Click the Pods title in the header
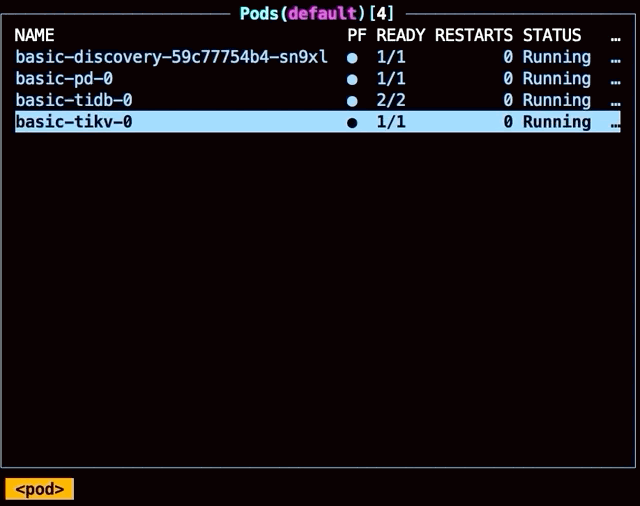The image size is (640, 506). 259,14
